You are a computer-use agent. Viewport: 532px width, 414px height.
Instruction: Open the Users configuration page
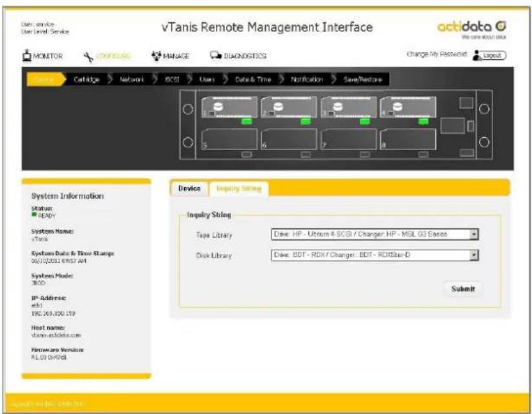coord(207,80)
